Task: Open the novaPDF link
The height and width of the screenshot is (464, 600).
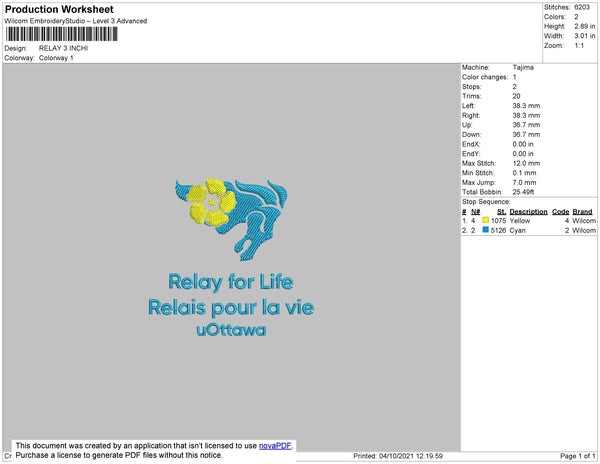Action: coord(275,446)
